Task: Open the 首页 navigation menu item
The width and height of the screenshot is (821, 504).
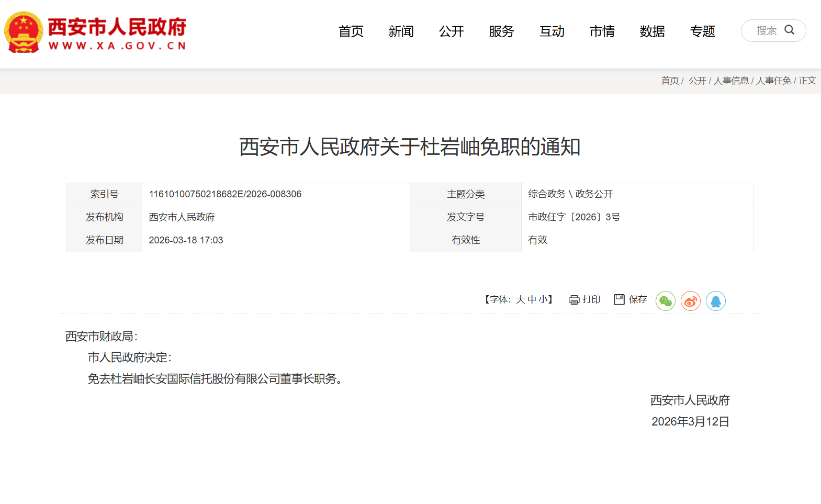Action: [x=351, y=31]
